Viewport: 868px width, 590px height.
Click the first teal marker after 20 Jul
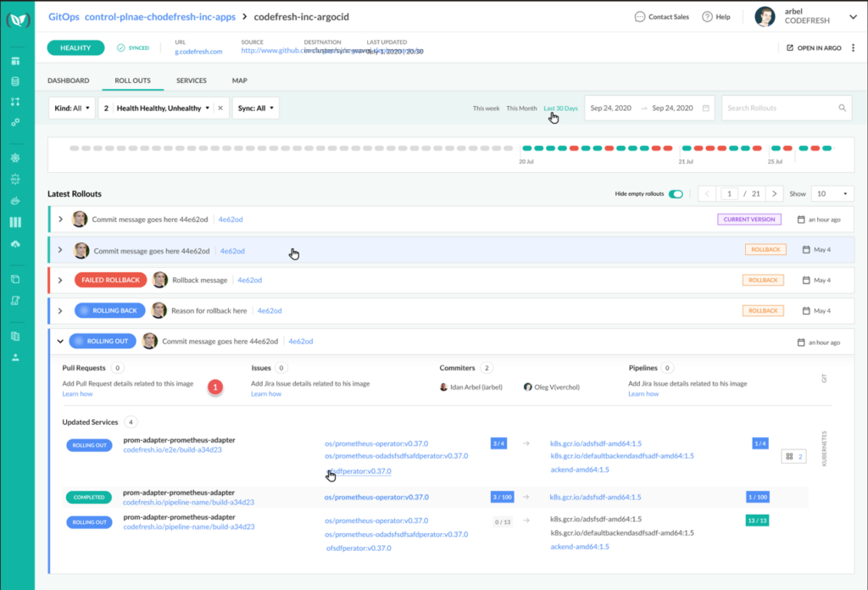(527, 148)
